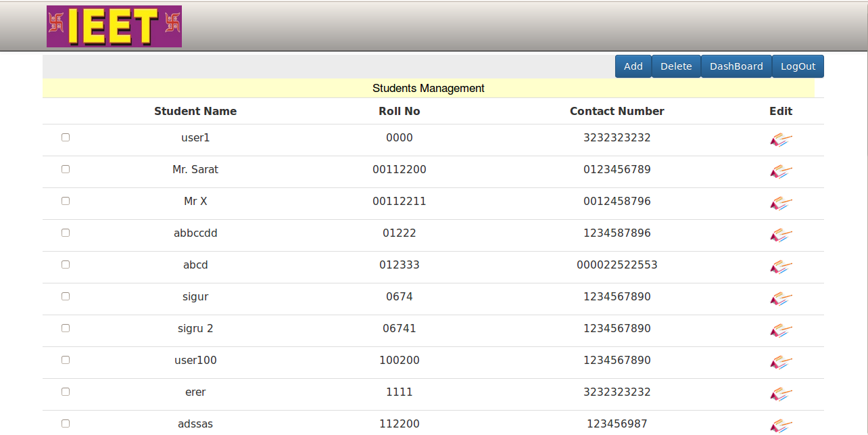Screen dimensions: 868x435
Task: Mark the checkbox for user100
Action: pyautogui.click(x=66, y=360)
